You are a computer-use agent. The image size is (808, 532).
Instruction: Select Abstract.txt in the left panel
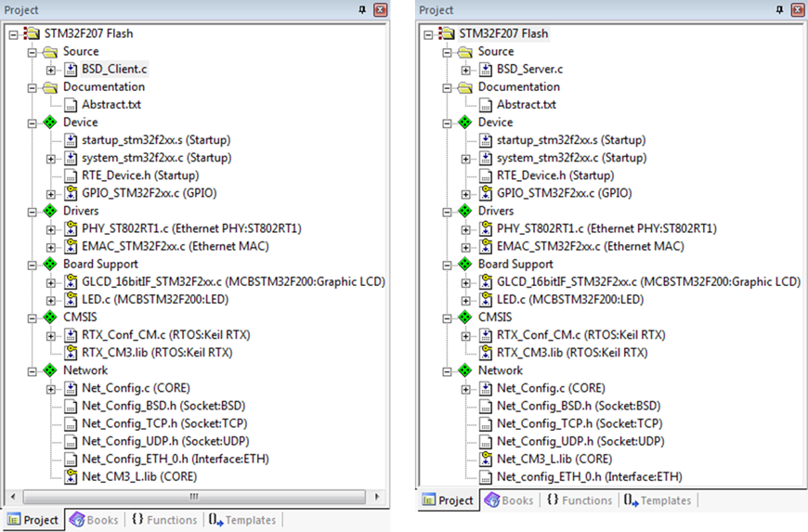(111, 105)
